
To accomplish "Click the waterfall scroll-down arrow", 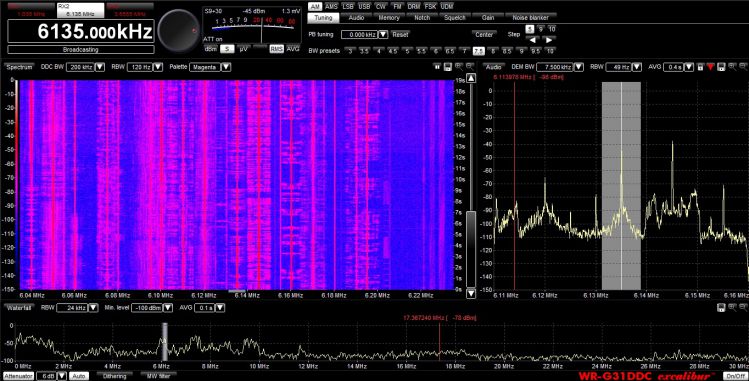I will click(x=471, y=293).
